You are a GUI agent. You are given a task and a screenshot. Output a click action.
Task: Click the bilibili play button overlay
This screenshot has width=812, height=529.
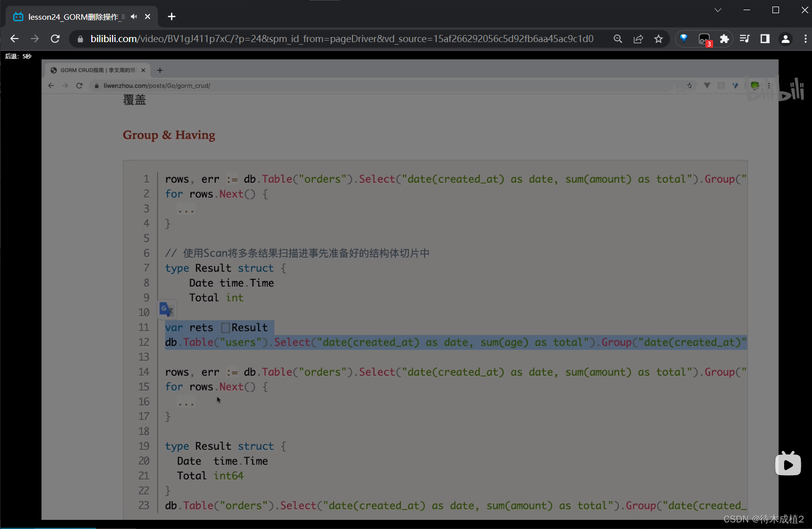(x=788, y=464)
